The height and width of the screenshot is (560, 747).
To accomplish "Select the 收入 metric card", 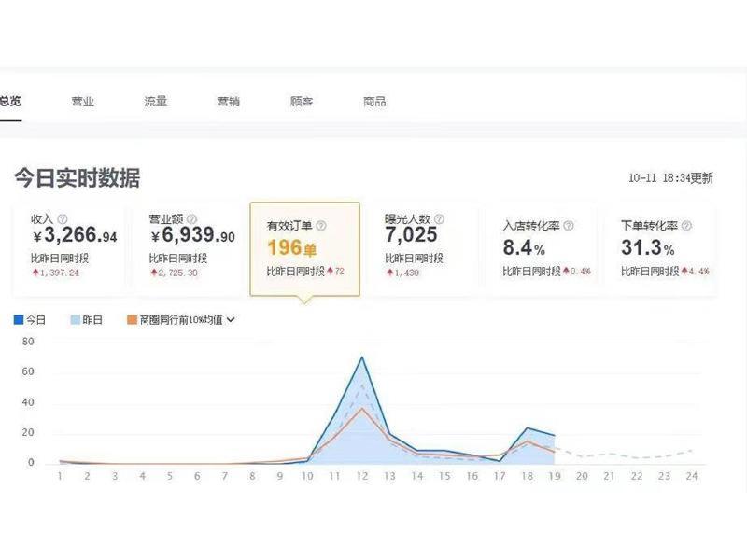I will 69,249.
